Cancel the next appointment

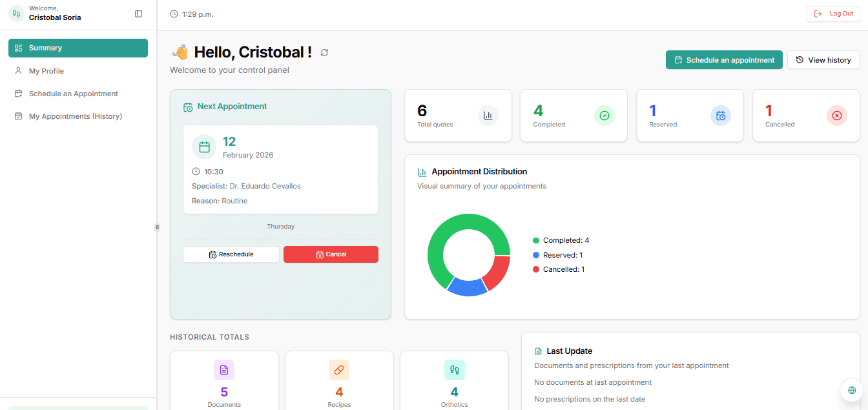click(x=331, y=254)
